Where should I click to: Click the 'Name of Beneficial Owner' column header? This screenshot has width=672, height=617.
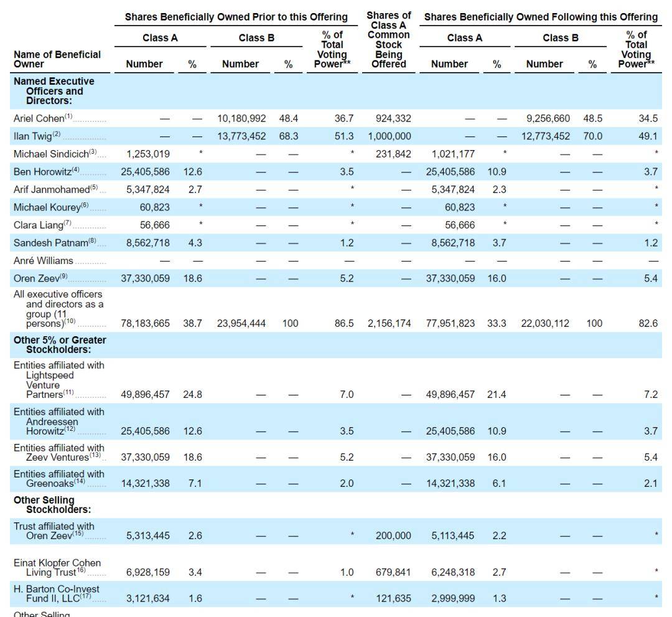pyautogui.click(x=57, y=59)
